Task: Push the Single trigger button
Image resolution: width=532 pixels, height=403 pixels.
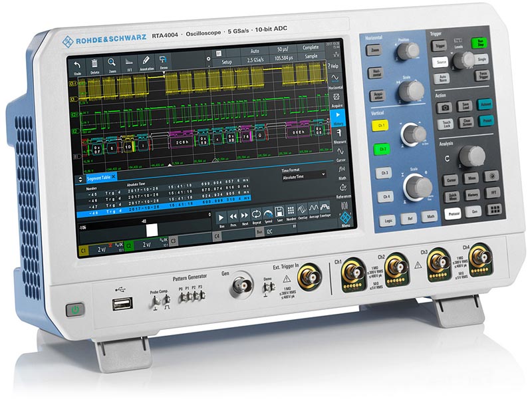Action: [481, 59]
